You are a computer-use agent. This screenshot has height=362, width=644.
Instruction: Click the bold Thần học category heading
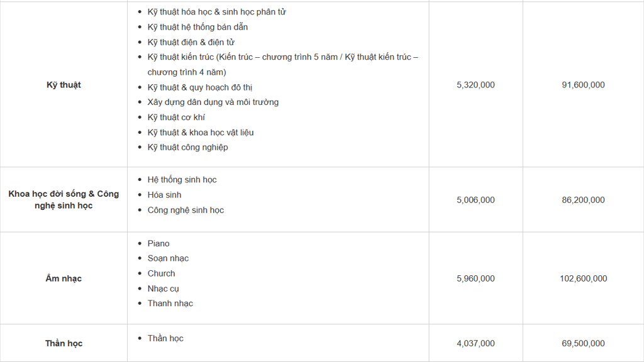[64, 343]
